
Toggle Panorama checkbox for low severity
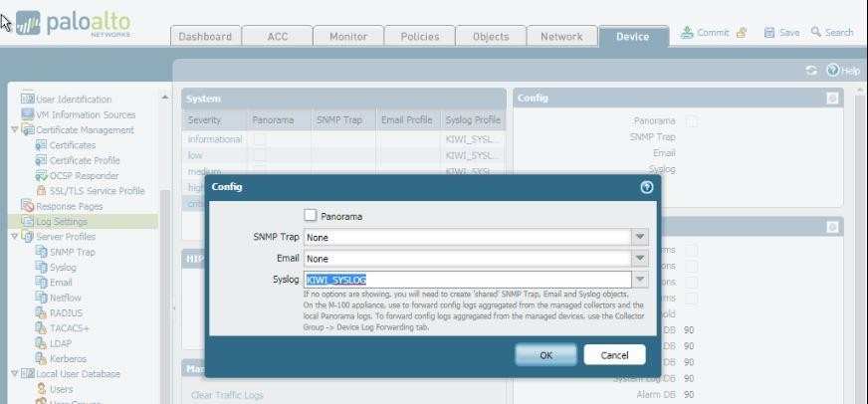click(x=259, y=155)
